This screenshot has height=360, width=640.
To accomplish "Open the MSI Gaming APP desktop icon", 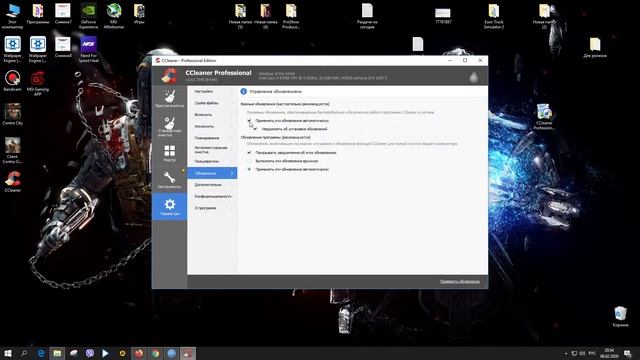I will pos(38,83).
